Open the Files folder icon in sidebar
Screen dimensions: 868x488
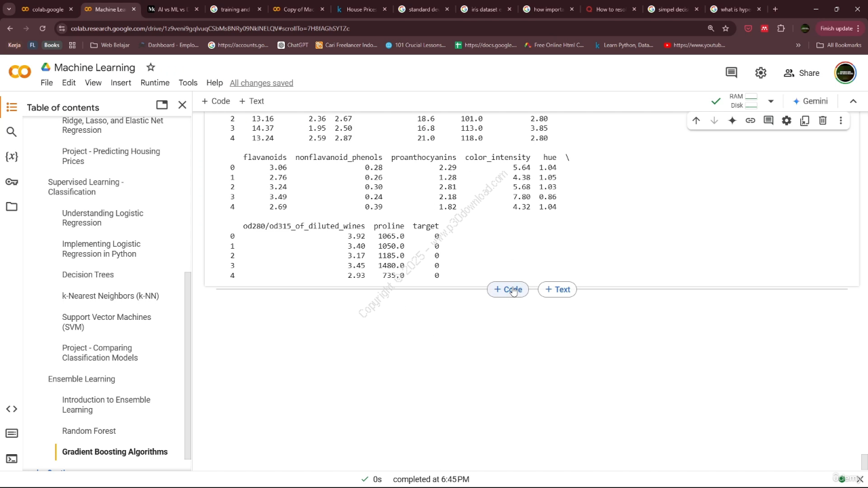tap(12, 207)
